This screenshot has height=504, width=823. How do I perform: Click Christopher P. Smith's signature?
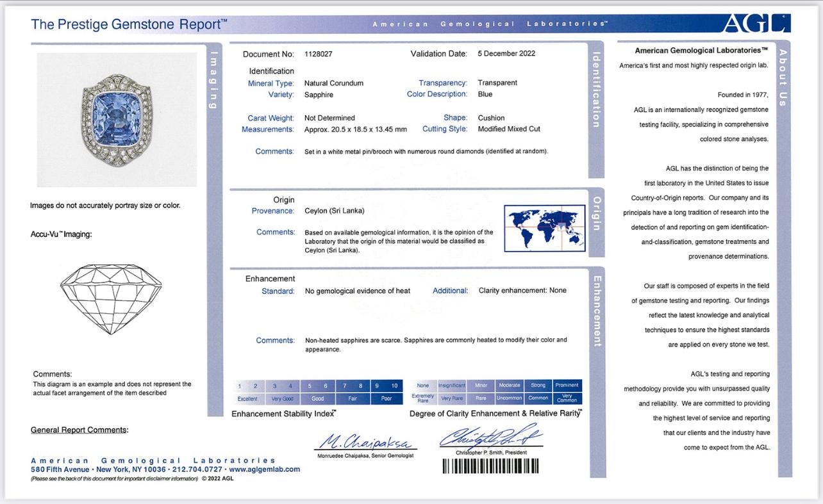[x=491, y=437]
